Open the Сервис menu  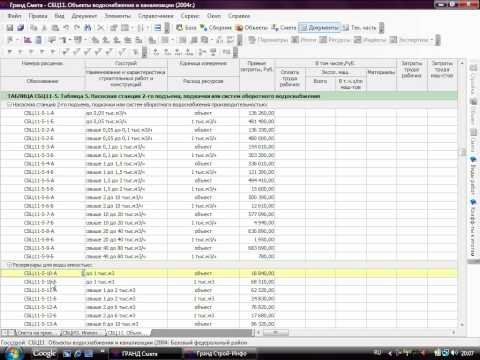(x=190, y=16)
